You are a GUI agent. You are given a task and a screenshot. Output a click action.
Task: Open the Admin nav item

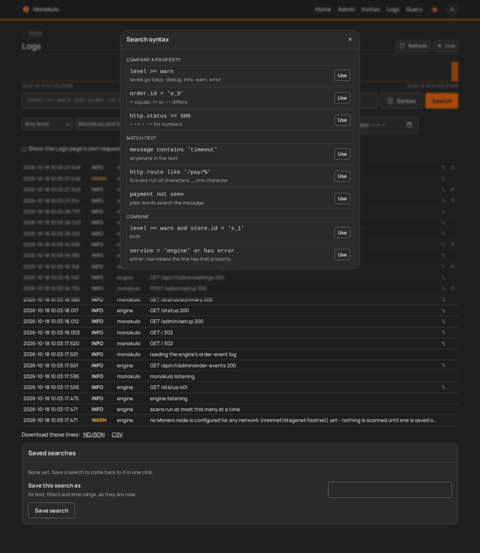point(346,10)
